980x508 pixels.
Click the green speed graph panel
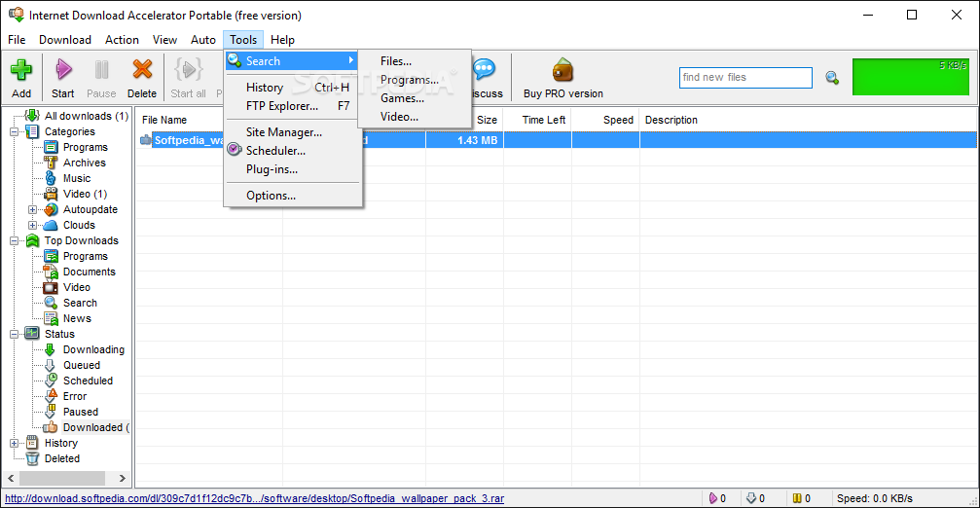(911, 77)
